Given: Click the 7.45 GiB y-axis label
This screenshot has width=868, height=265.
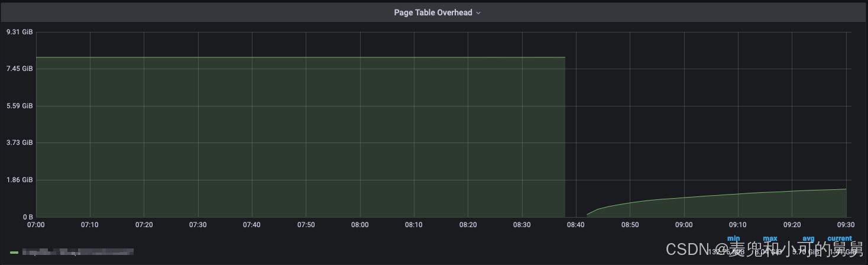Looking at the screenshot, I should [x=20, y=69].
